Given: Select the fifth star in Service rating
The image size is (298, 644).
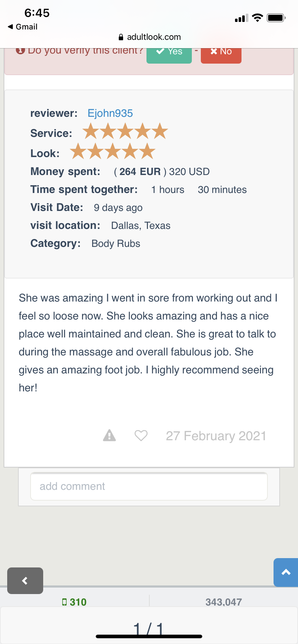Looking at the screenshot, I should [x=160, y=132].
